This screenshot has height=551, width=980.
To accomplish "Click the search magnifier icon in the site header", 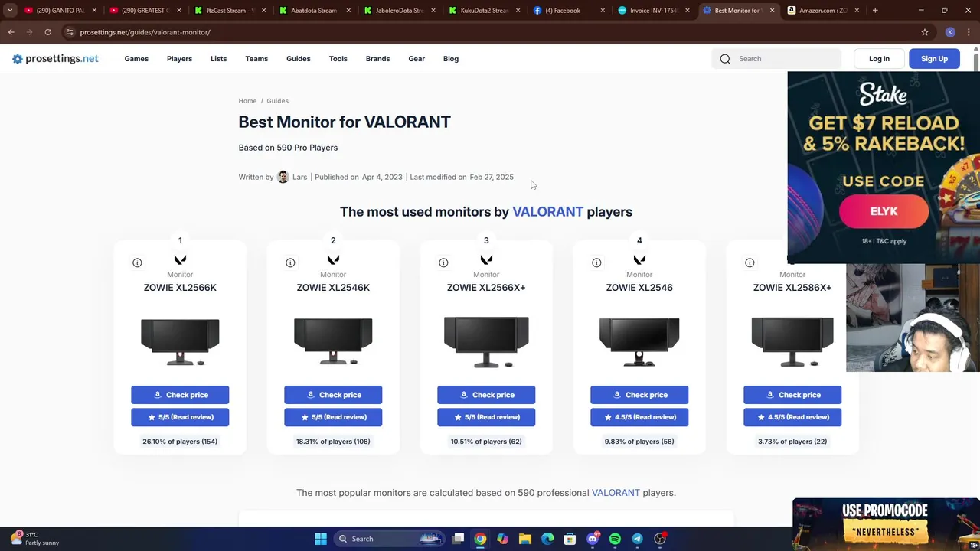I will [x=725, y=59].
